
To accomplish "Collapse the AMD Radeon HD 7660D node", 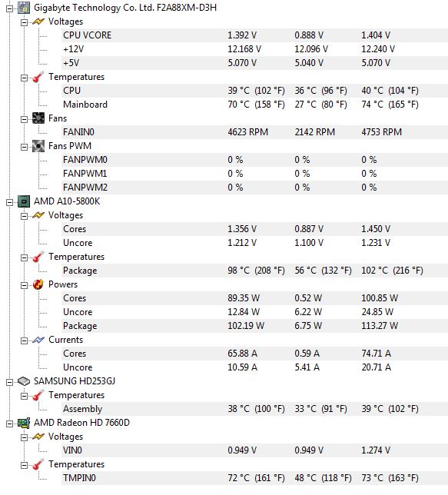I will [x=10, y=424].
